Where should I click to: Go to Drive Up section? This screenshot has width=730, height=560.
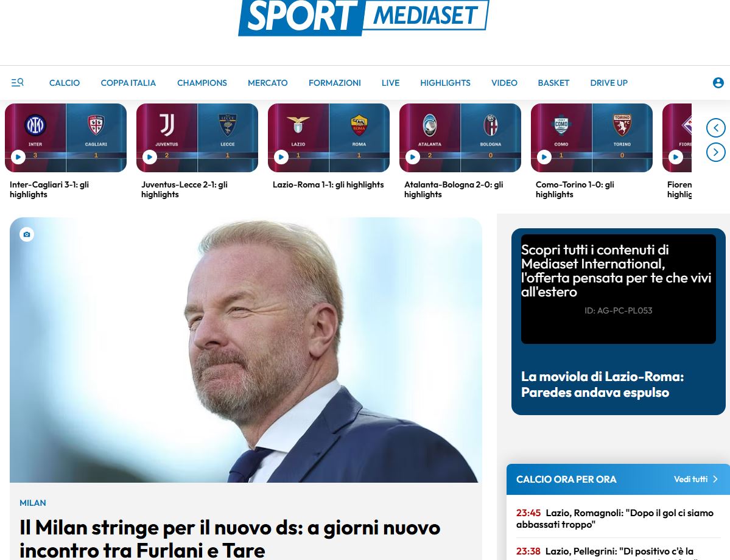[609, 83]
